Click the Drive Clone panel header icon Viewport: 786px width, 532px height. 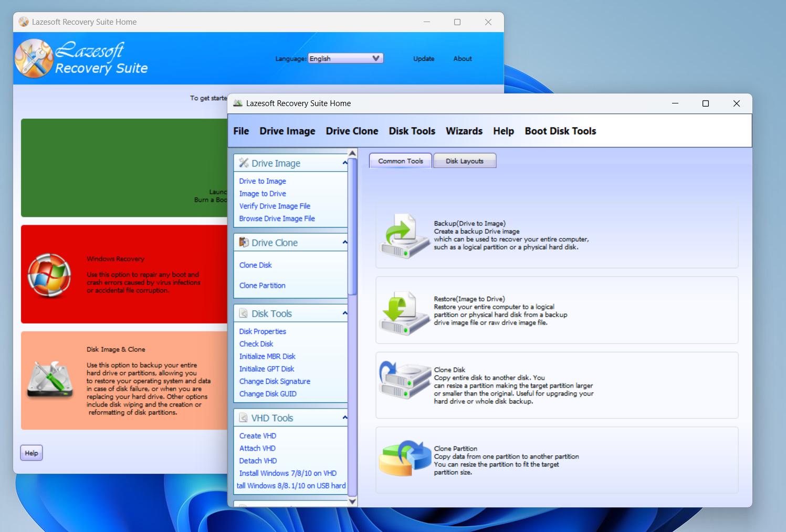coord(244,243)
